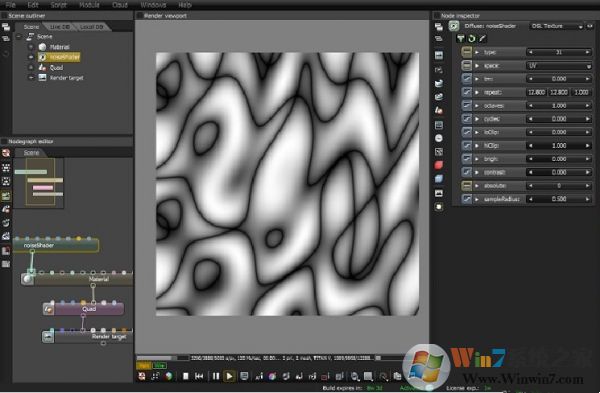The image size is (600, 393).
Task: Increase the type value with right arrow
Action: tap(588, 52)
